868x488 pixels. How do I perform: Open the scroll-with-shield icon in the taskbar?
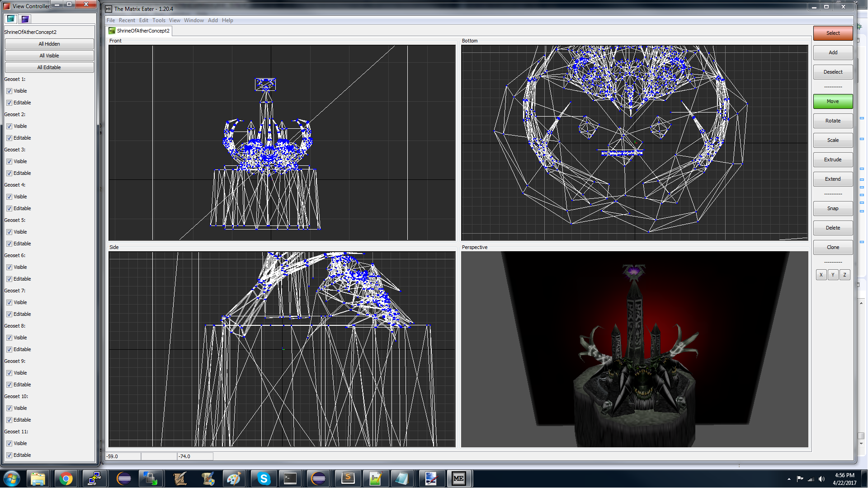click(x=207, y=479)
